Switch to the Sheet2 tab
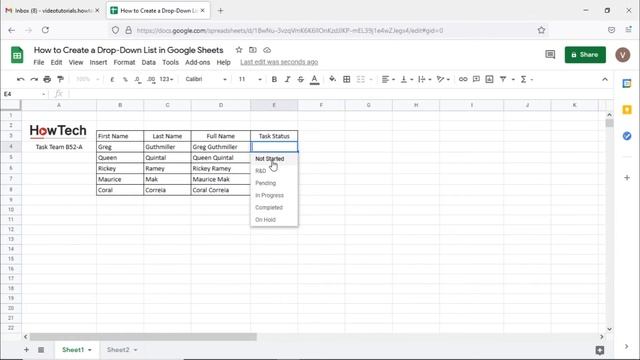This screenshot has height=360, width=640. (118, 350)
